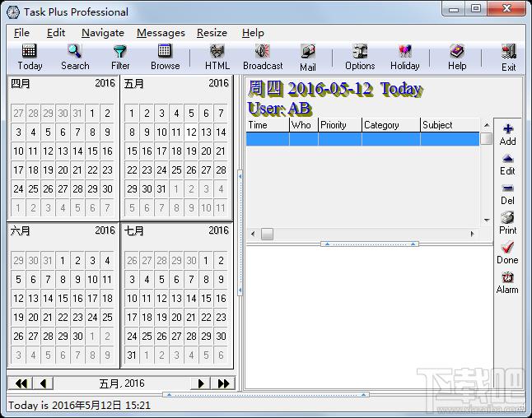Click the horizontal scrollbar right arrow
Image resolution: width=532 pixels, height=418 pixels.
click(x=472, y=234)
